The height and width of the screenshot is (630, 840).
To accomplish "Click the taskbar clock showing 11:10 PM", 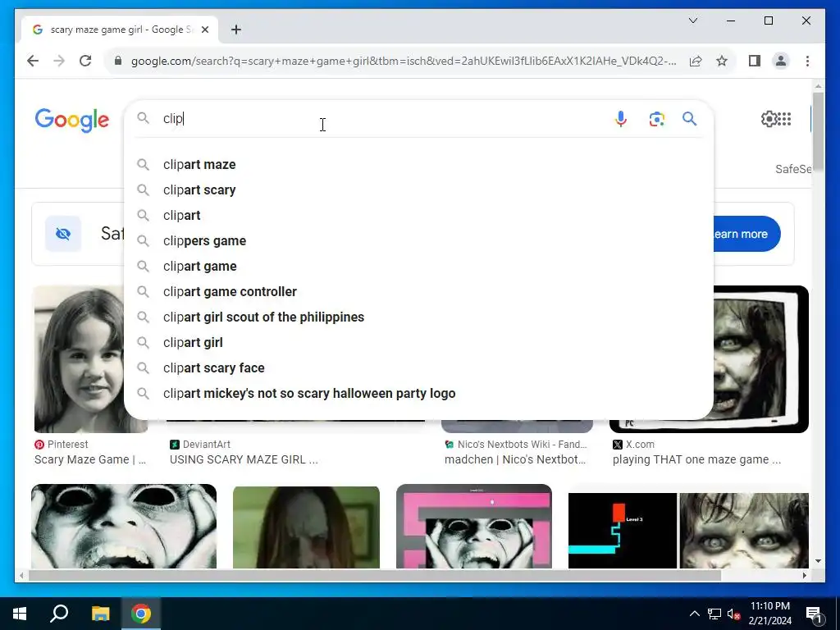I will (x=769, y=614).
